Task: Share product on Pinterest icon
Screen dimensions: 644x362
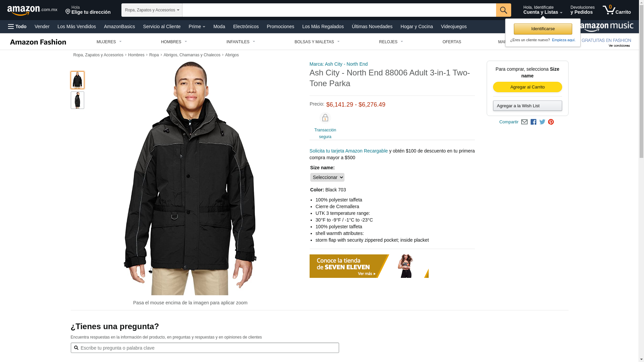Action: click(551, 122)
